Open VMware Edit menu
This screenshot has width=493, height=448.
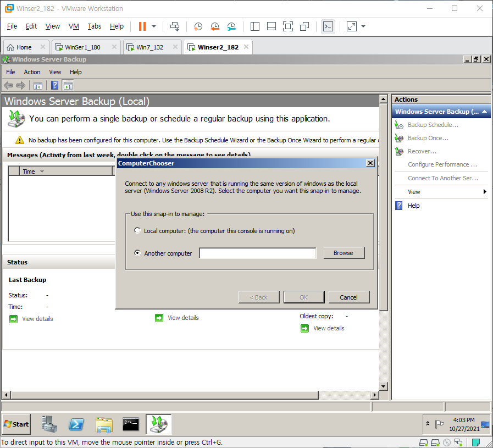(x=31, y=26)
